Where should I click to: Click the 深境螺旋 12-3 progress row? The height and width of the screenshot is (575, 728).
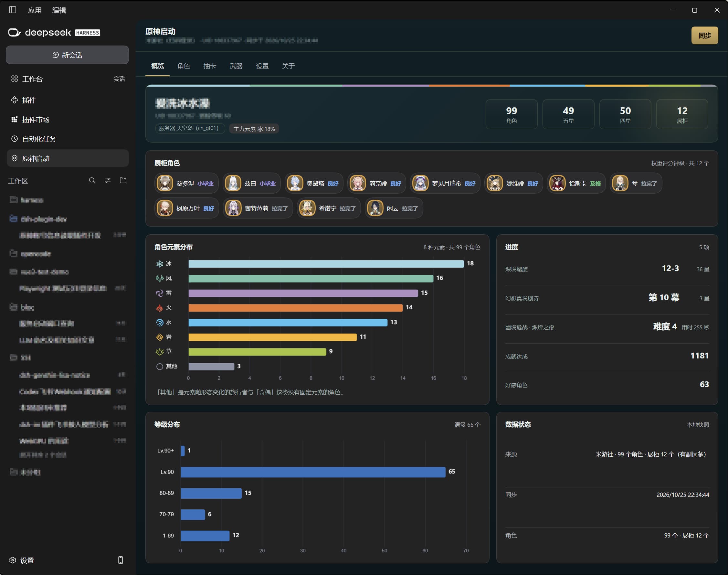tap(607, 269)
